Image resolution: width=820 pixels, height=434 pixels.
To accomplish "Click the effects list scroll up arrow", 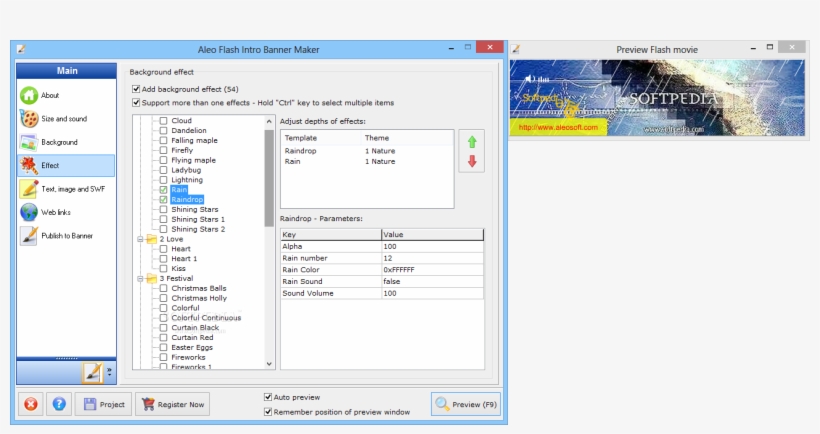I will pyautogui.click(x=269, y=121).
